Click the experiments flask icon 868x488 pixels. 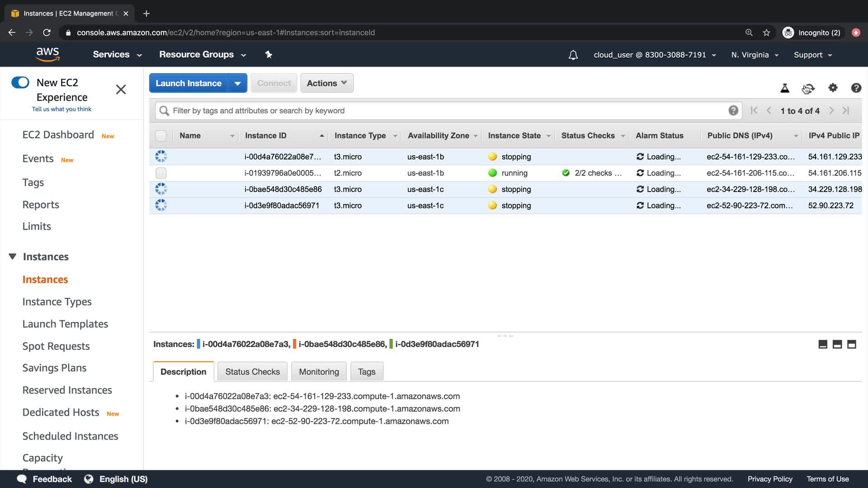coord(785,89)
